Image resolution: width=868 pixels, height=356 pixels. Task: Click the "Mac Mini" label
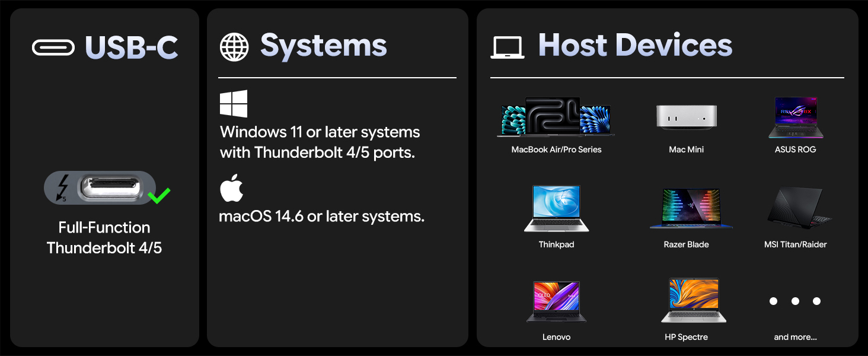point(687,150)
